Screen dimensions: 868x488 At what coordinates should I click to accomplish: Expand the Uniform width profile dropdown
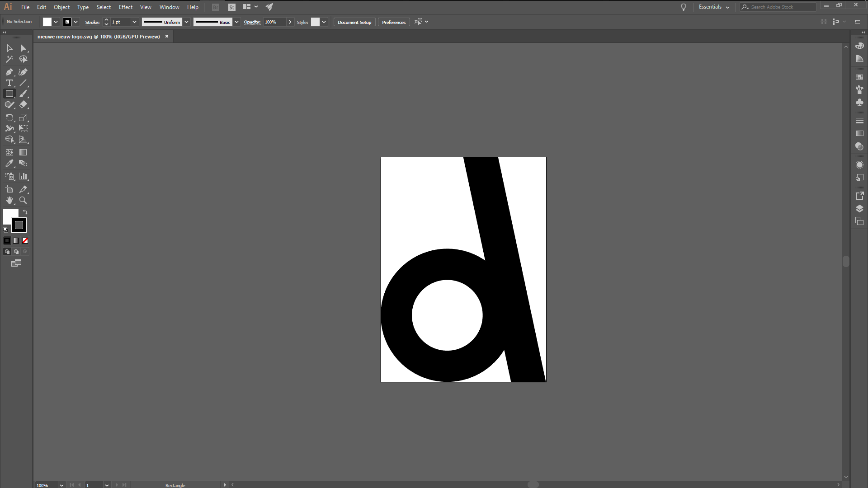click(186, 22)
